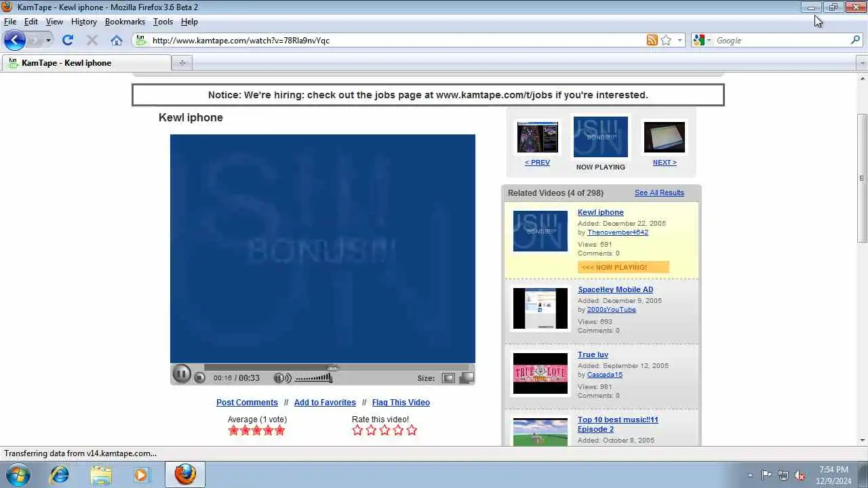Click the video playback area

tap(323, 249)
